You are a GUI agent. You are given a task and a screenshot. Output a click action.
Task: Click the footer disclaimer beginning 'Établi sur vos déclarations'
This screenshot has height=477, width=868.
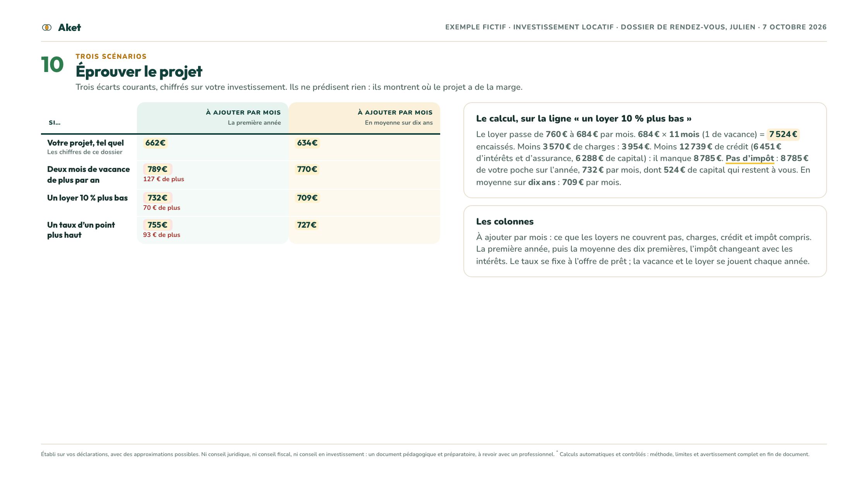click(x=298, y=455)
